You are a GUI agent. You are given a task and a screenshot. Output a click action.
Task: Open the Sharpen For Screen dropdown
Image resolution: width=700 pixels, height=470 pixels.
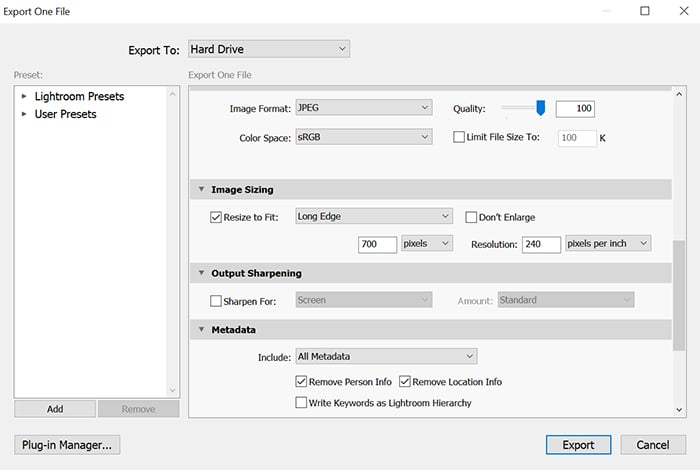(363, 300)
